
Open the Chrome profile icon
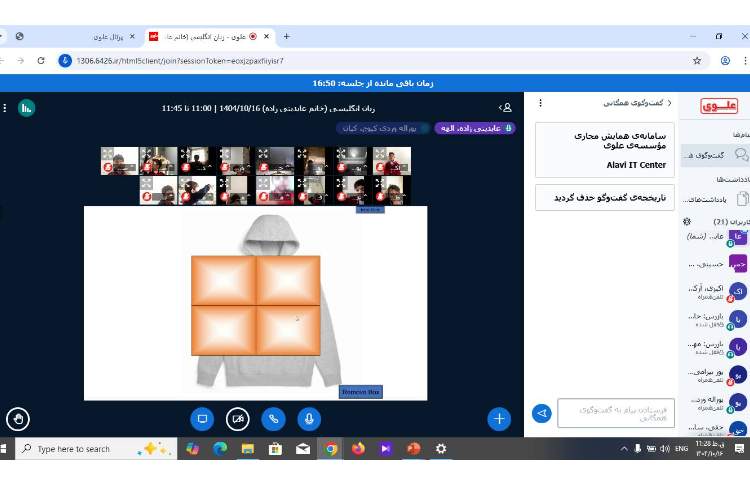click(x=725, y=61)
